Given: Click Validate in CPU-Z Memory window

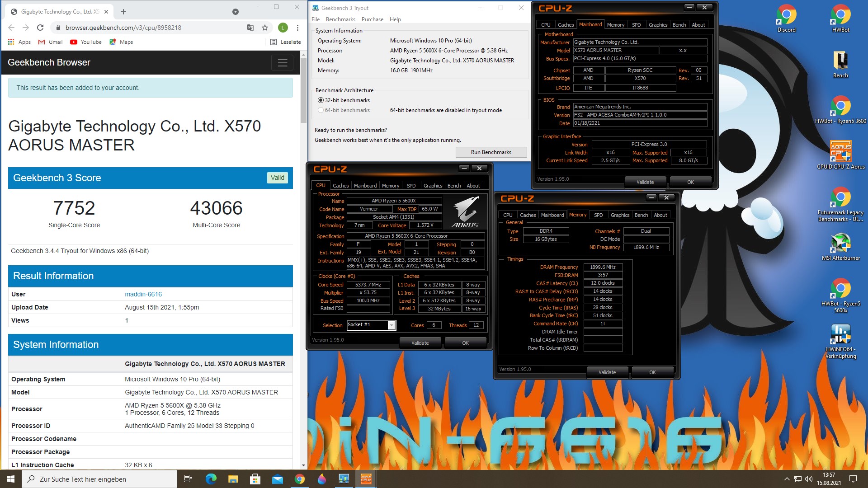Looking at the screenshot, I should [x=607, y=372].
